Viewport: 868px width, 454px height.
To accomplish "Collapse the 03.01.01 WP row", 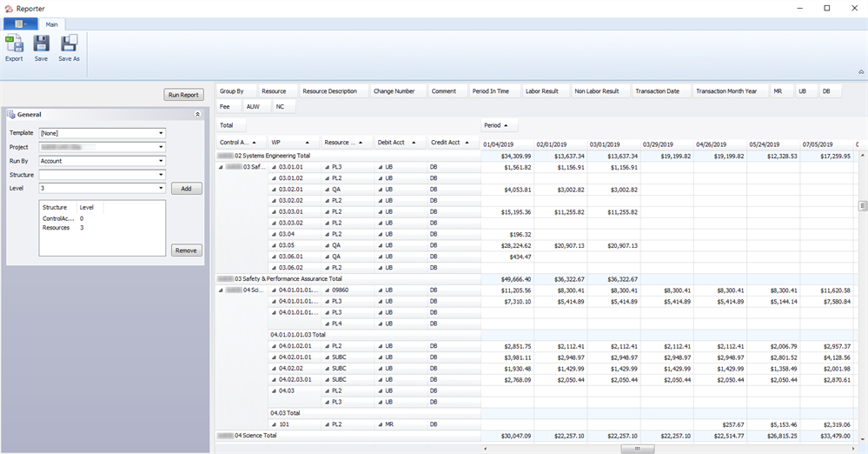I will pyautogui.click(x=274, y=166).
